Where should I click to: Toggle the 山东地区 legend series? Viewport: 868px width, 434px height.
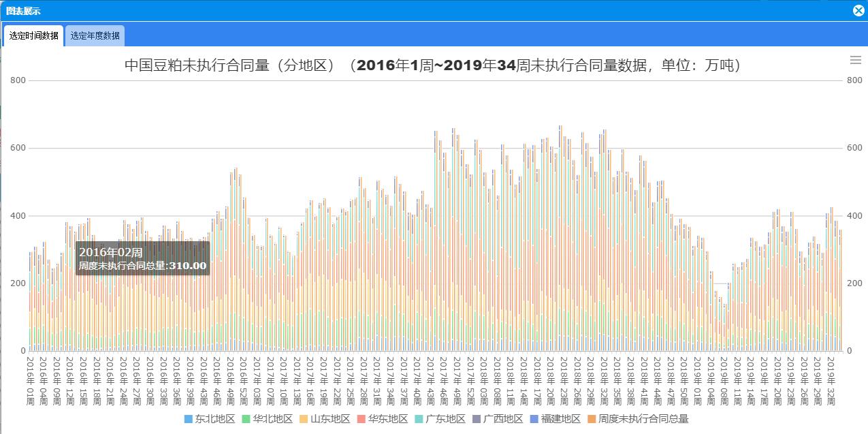(x=330, y=419)
